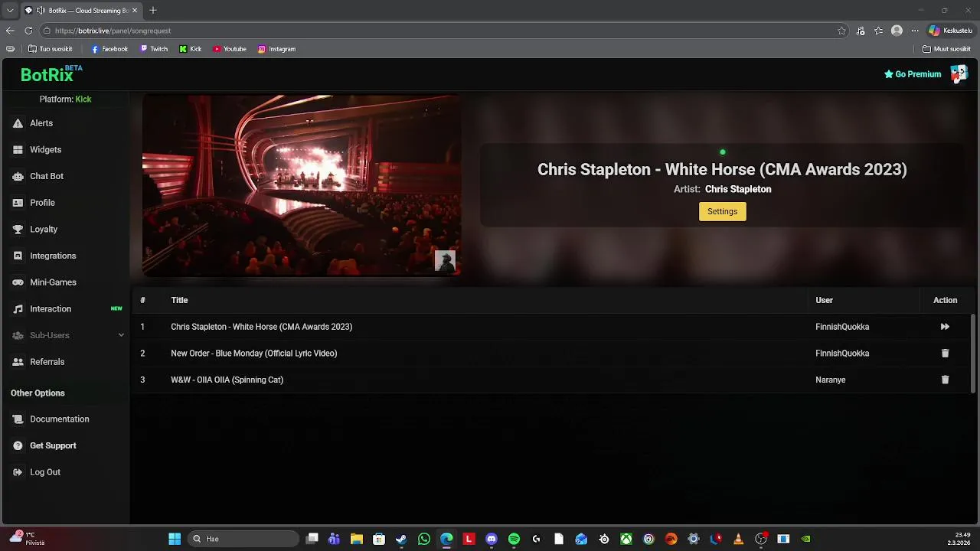Open Microsoft Teams from the taskbar
This screenshot has height=551, width=980.
(x=334, y=539)
